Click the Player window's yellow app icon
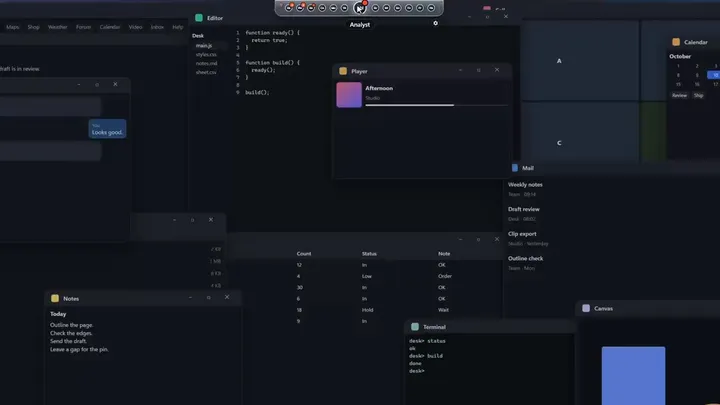Screen dimensions: 720x405 pyautogui.click(x=343, y=71)
